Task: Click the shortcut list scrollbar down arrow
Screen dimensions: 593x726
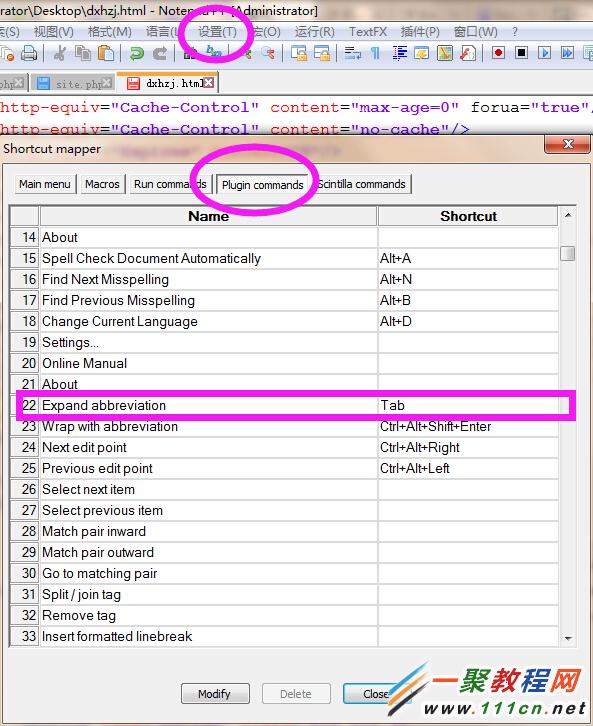Action: pos(568,638)
